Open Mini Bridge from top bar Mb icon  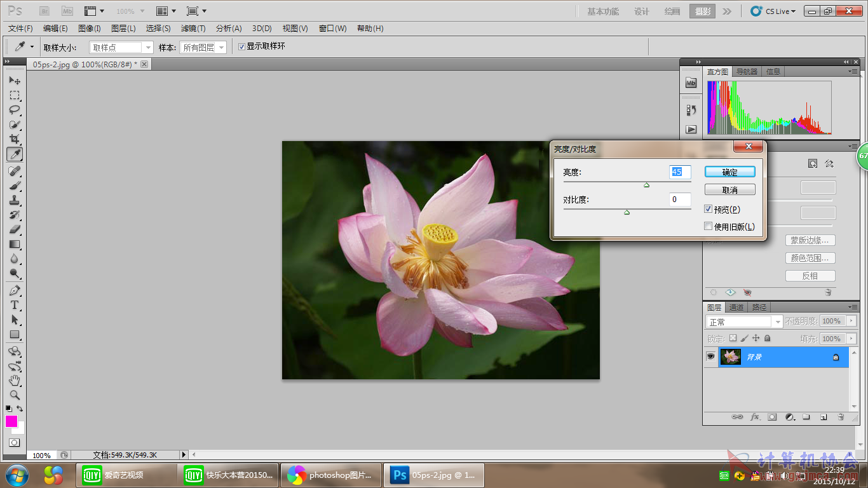click(67, 11)
